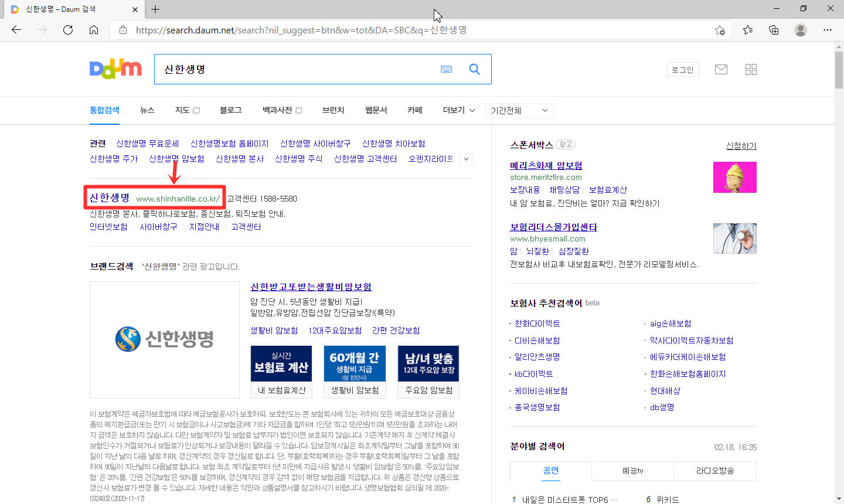This screenshot has height=504, width=844.
Task: Add this page to favorites star
Action: pos(720,30)
